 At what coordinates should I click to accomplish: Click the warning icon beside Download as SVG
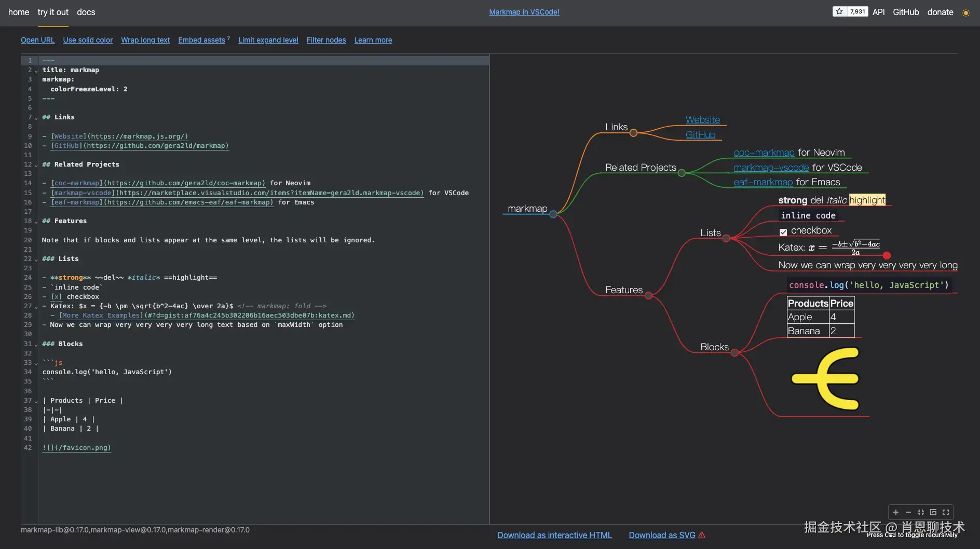[x=702, y=535]
